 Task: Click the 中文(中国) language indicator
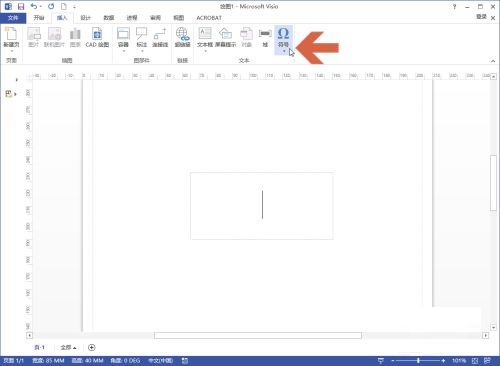click(160, 360)
